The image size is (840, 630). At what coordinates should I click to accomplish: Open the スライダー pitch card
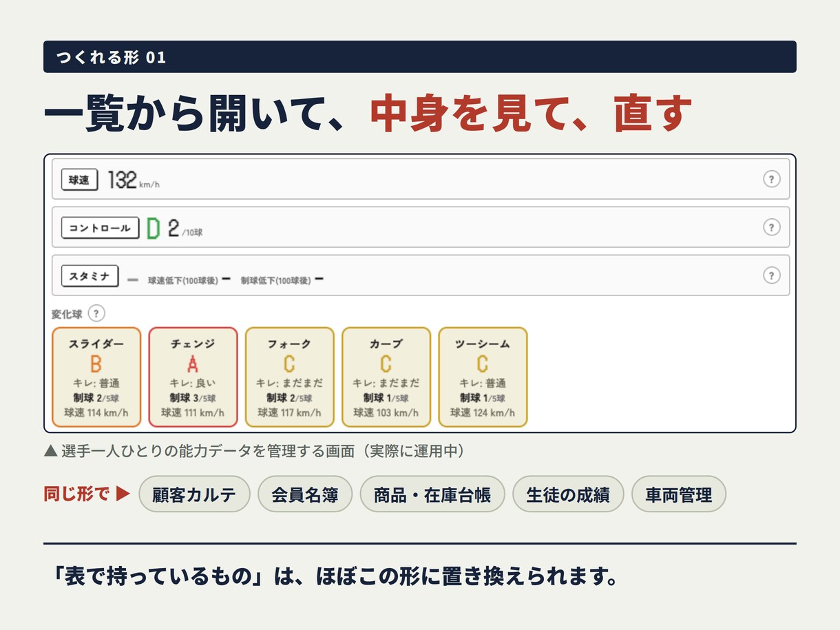(96, 377)
